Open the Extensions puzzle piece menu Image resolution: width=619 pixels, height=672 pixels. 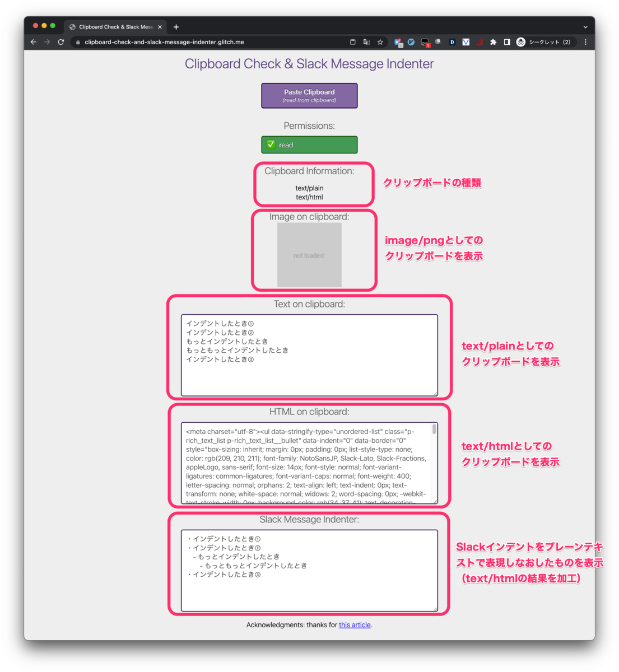[x=493, y=42]
